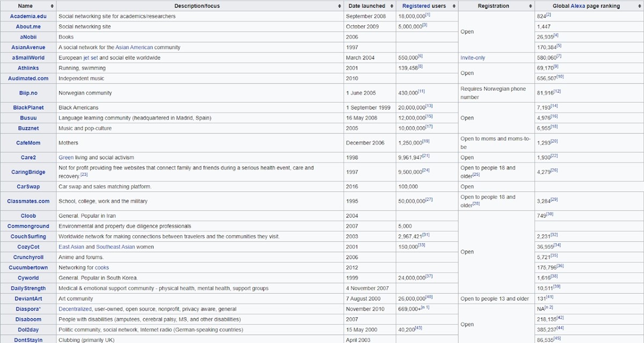Open citation 1 beside 18,000,000 users

click(x=428, y=14)
